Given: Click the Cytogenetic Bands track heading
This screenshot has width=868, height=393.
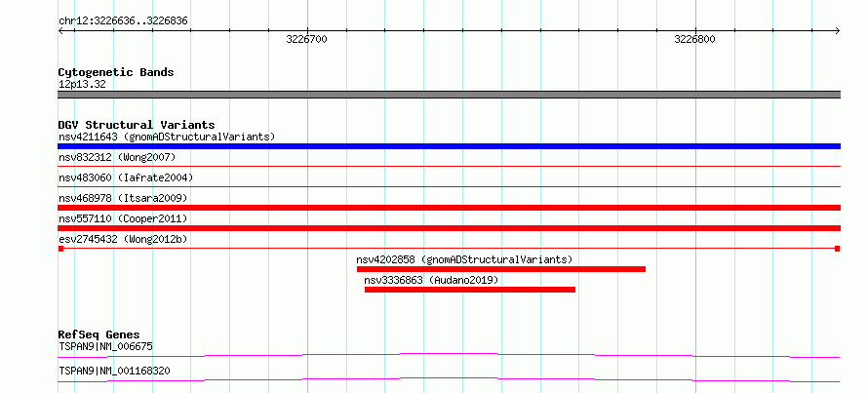Looking at the screenshot, I should pyautogui.click(x=116, y=72).
